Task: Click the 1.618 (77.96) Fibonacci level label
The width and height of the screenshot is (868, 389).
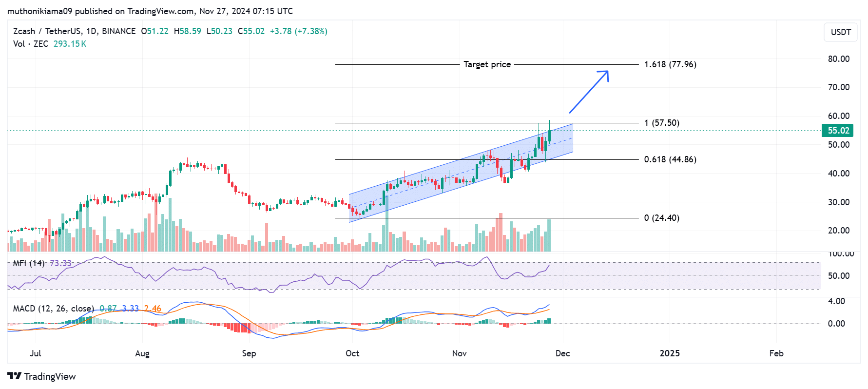Action: click(x=670, y=64)
